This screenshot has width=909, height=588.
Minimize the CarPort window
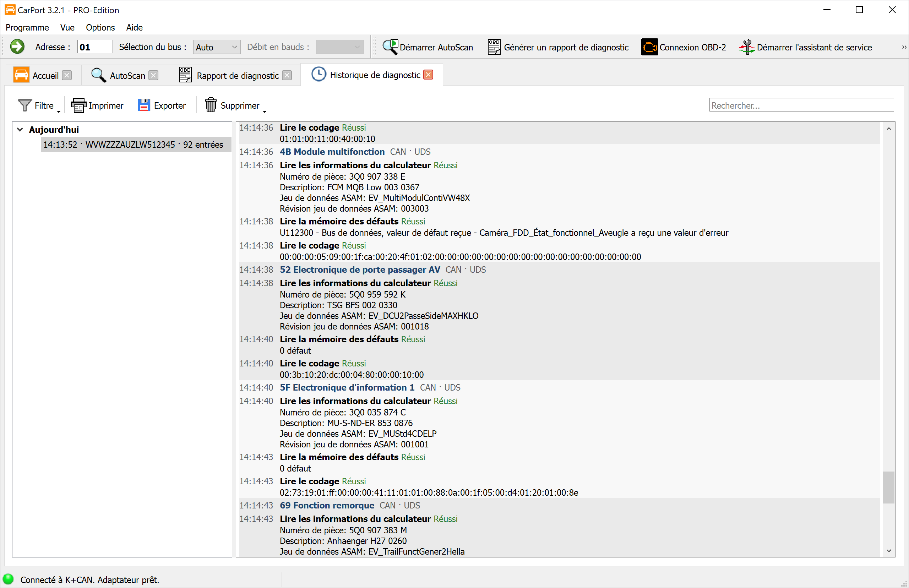click(827, 10)
